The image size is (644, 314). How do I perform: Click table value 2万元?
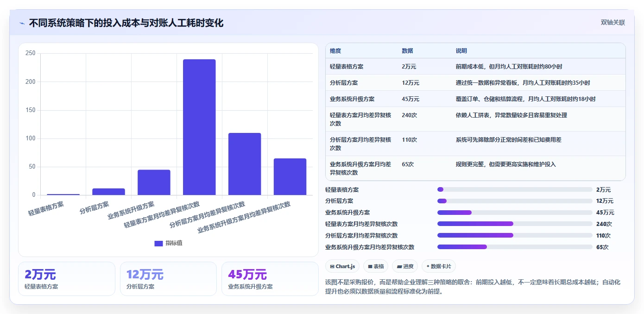click(409, 67)
